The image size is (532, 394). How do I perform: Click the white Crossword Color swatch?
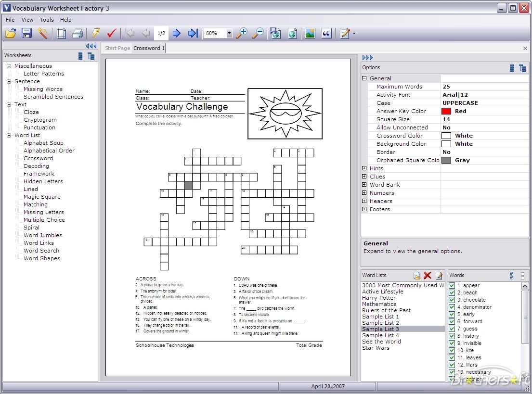[x=446, y=136]
